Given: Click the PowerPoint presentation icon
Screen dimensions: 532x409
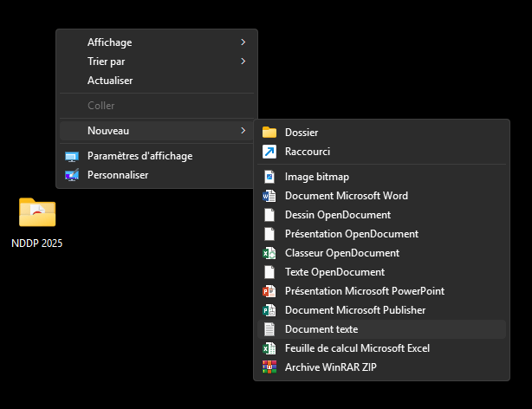Looking at the screenshot, I should tap(269, 291).
